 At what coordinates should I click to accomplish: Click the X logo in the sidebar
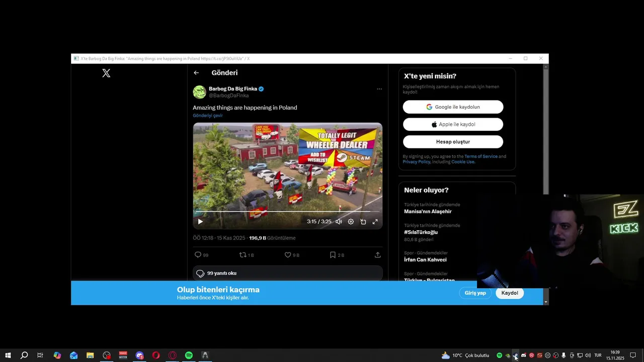point(106,73)
